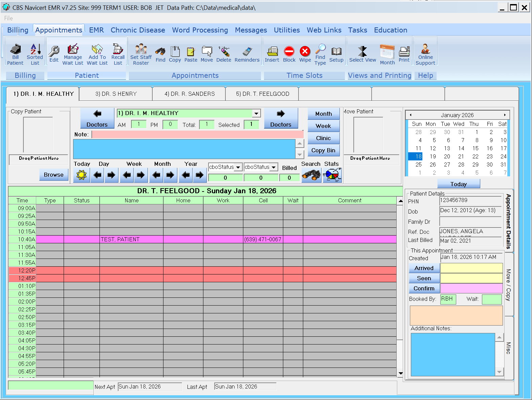Image resolution: width=532 pixels, height=400 pixels.
Task: Go to next month in calendar
Action: [x=505, y=115]
